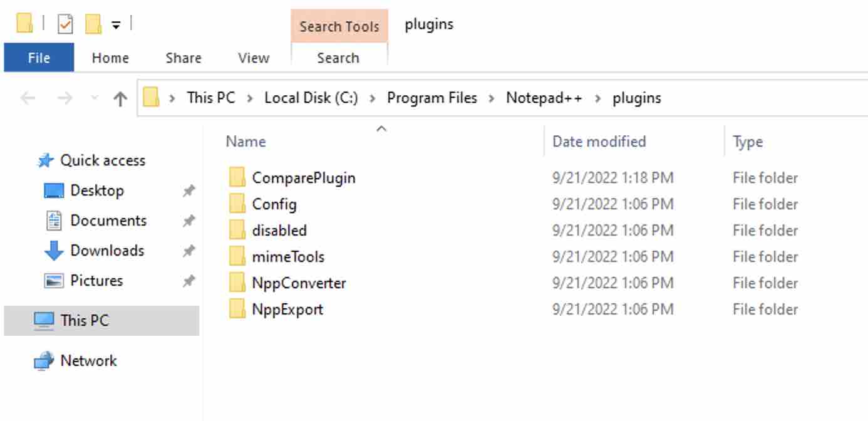Screen dimensions: 868x421
Task: Unpin Downloads from Quick access
Action: pos(188,251)
